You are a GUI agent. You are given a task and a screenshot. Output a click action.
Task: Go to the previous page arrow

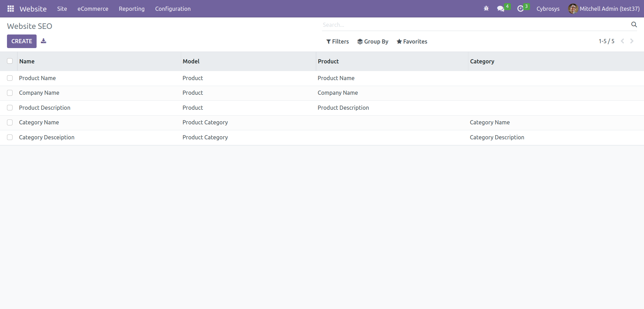tap(622, 41)
